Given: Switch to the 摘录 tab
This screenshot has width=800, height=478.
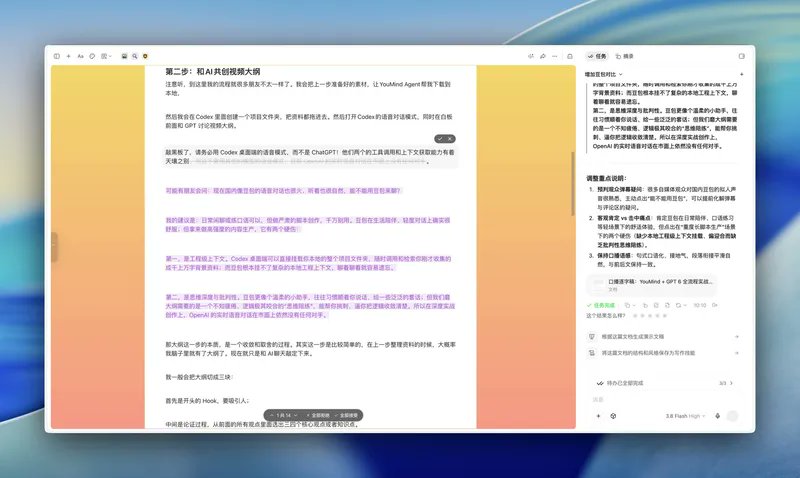Looking at the screenshot, I should [x=624, y=56].
